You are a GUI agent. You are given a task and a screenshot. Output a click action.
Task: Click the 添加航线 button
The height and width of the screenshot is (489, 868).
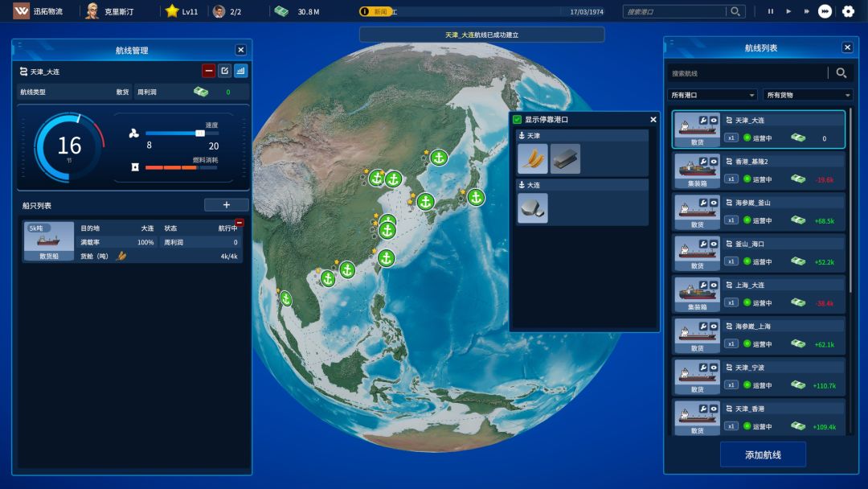coord(763,454)
